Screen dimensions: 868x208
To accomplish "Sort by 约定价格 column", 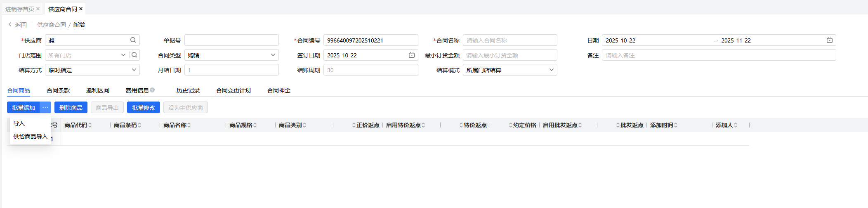I will [x=510, y=125].
